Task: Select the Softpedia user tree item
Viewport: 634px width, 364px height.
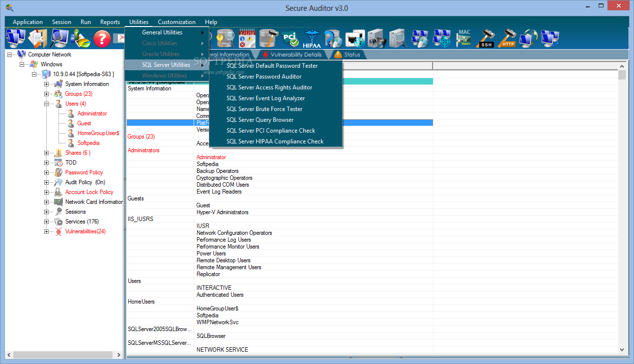Action: click(x=88, y=143)
